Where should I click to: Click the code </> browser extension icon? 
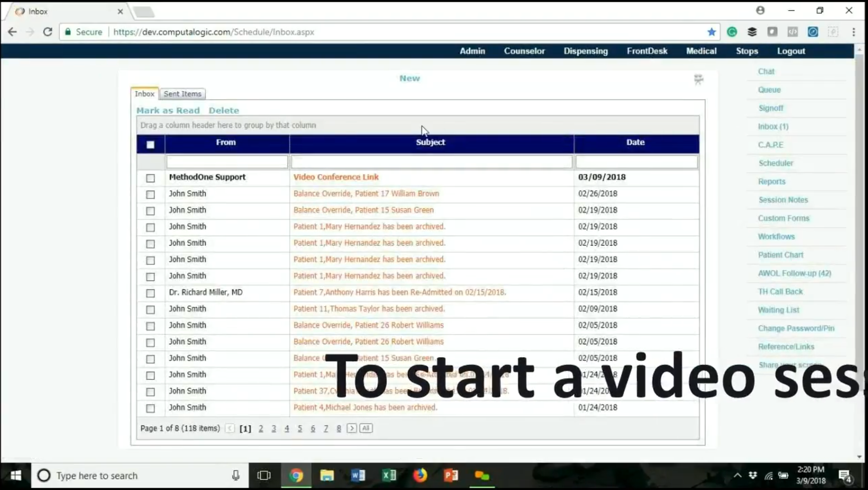click(792, 32)
